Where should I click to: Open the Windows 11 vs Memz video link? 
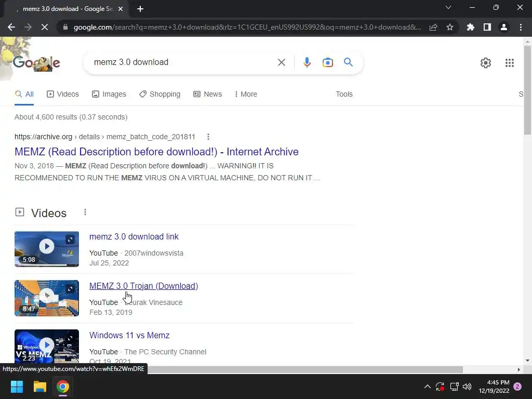(x=129, y=335)
